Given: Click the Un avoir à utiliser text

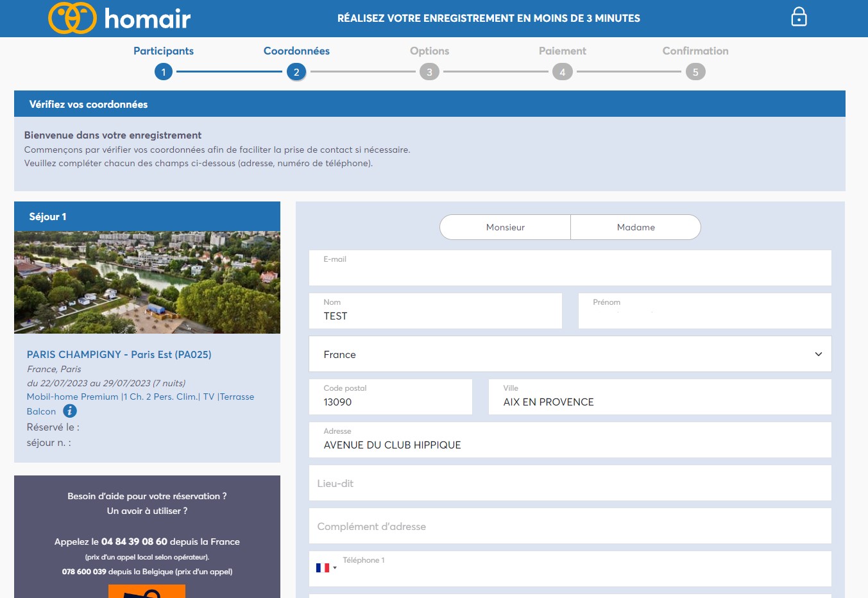Looking at the screenshot, I should pyautogui.click(x=147, y=511).
